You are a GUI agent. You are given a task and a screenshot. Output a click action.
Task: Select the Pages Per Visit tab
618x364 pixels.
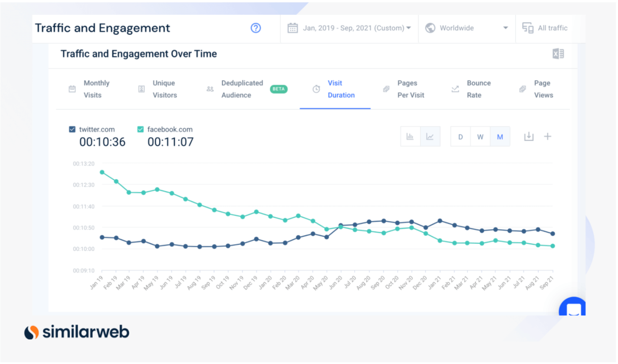point(410,89)
